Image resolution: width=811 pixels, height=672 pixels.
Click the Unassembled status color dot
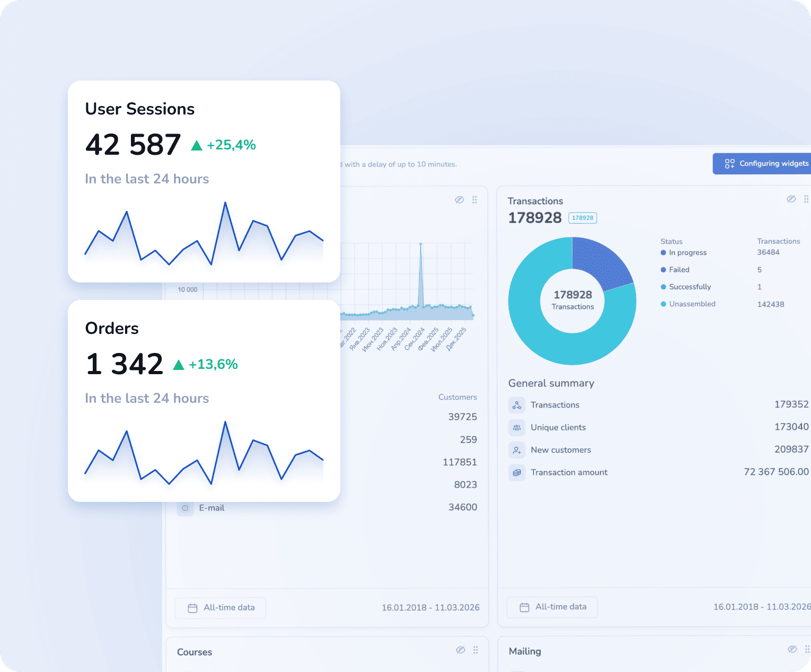click(x=663, y=304)
